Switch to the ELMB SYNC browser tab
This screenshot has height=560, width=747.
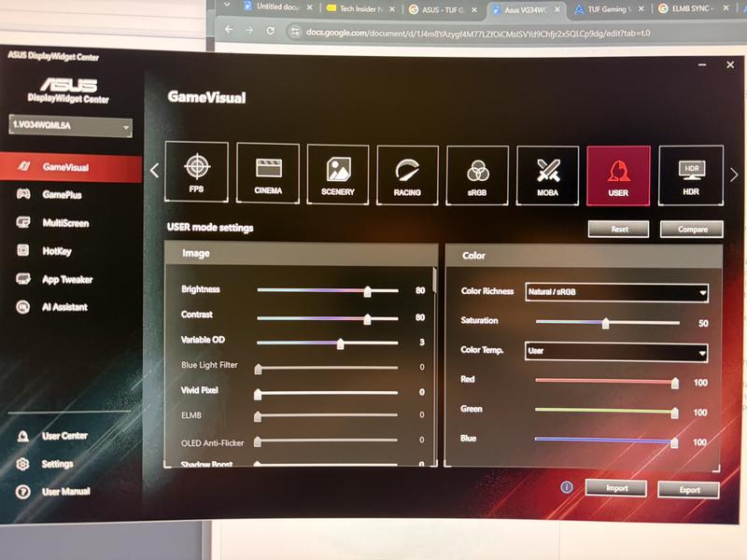(693, 8)
